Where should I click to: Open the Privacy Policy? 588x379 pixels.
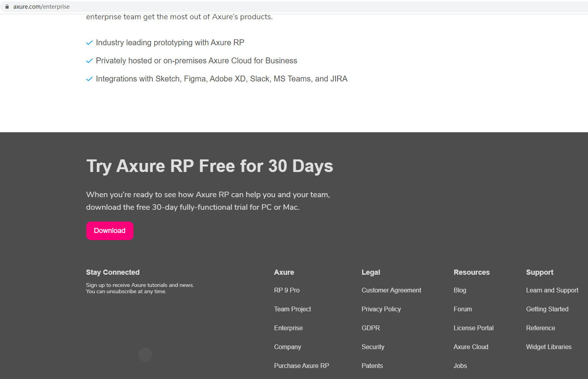[x=381, y=309]
